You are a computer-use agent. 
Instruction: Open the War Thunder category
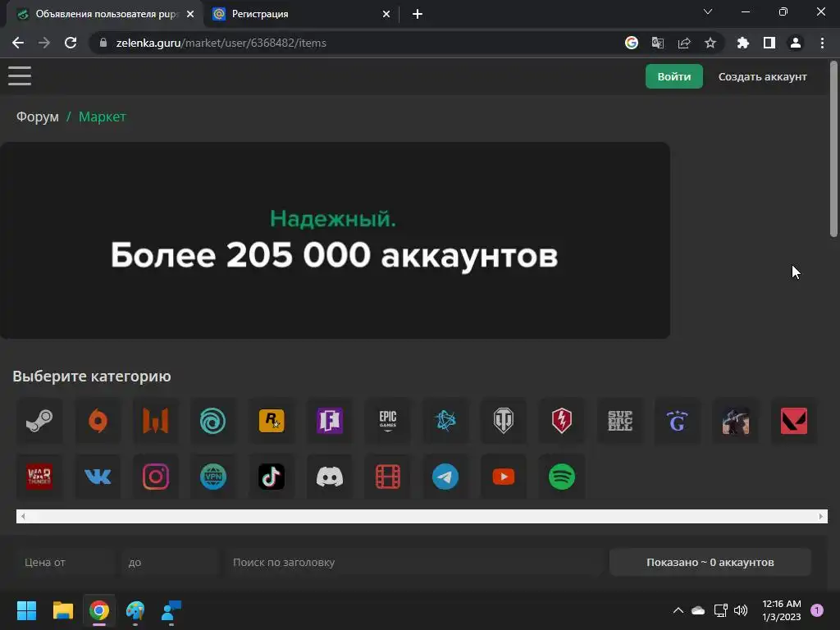39,477
